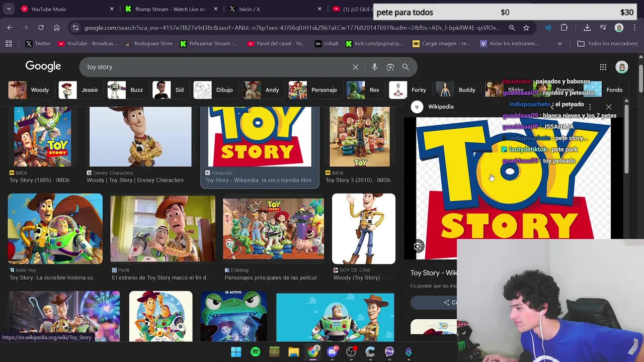Submit search with the magnifier icon
Screen dimensions: 644x362
click(406, 67)
